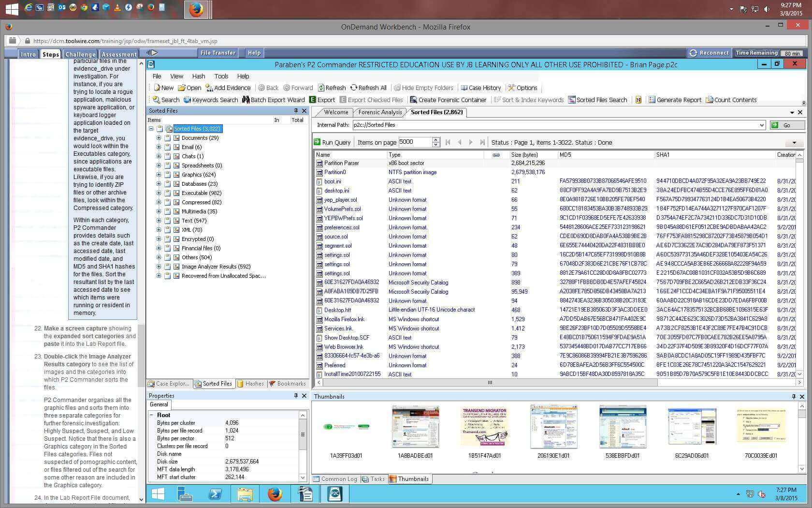Image resolution: width=812 pixels, height=508 pixels.
Task: Open the Internal Path dropdown
Action: (762, 125)
